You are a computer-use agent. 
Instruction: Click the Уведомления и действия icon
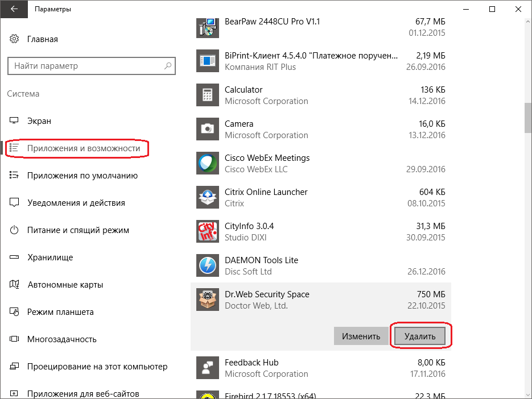point(14,203)
